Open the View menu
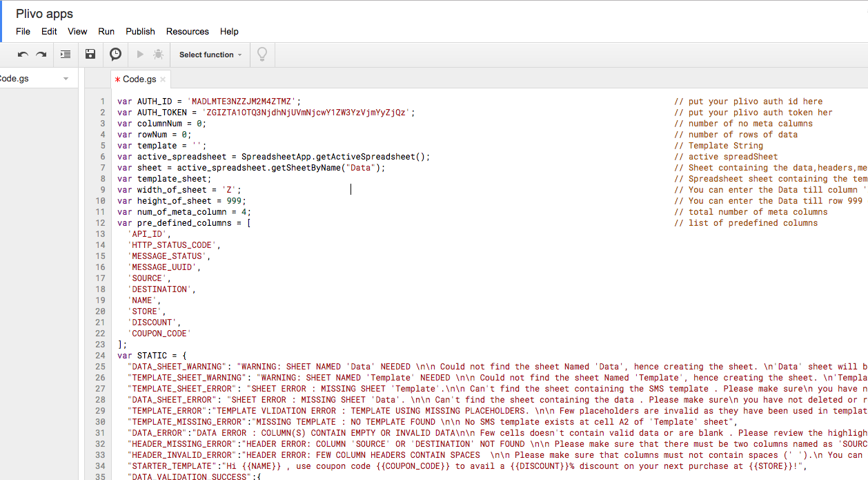868x480 pixels. coord(77,32)
